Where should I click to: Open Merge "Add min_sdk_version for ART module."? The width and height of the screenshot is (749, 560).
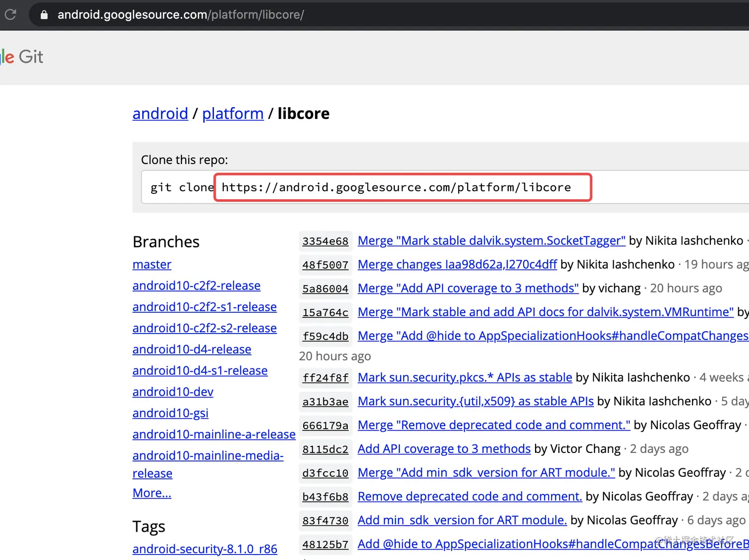point(486,473)
